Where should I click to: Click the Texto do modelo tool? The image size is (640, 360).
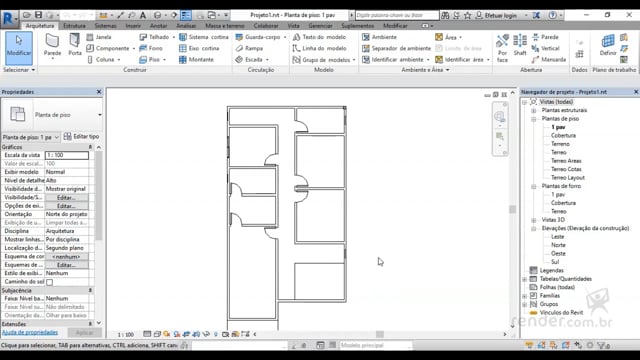[319, 37]
